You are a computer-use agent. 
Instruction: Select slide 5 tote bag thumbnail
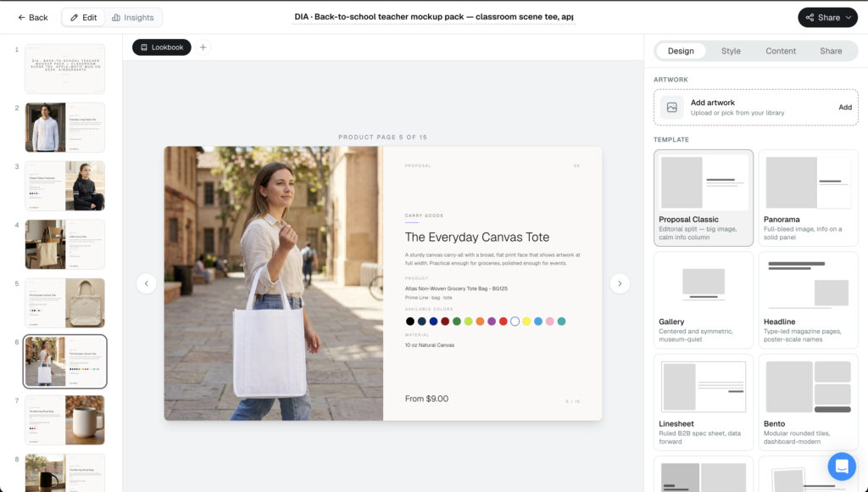tap(64, 303)
